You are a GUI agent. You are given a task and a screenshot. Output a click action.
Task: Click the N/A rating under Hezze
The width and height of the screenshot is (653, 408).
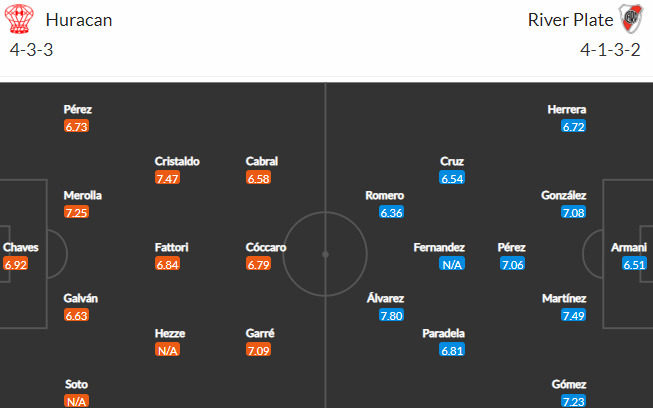(x=167, y=350)
